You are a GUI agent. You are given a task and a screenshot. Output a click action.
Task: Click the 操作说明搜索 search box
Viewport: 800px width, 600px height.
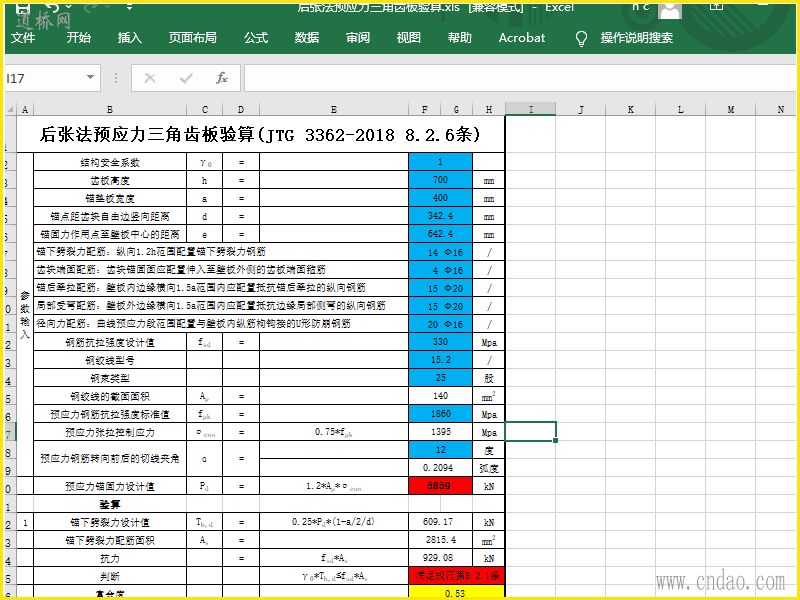[637, 38]
